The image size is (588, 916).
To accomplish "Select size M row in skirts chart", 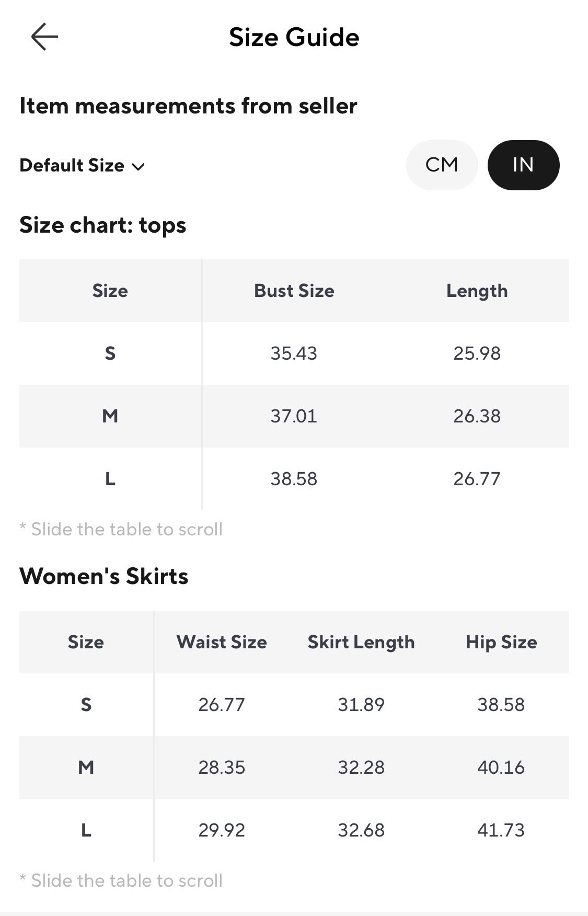I will [294, 768].
